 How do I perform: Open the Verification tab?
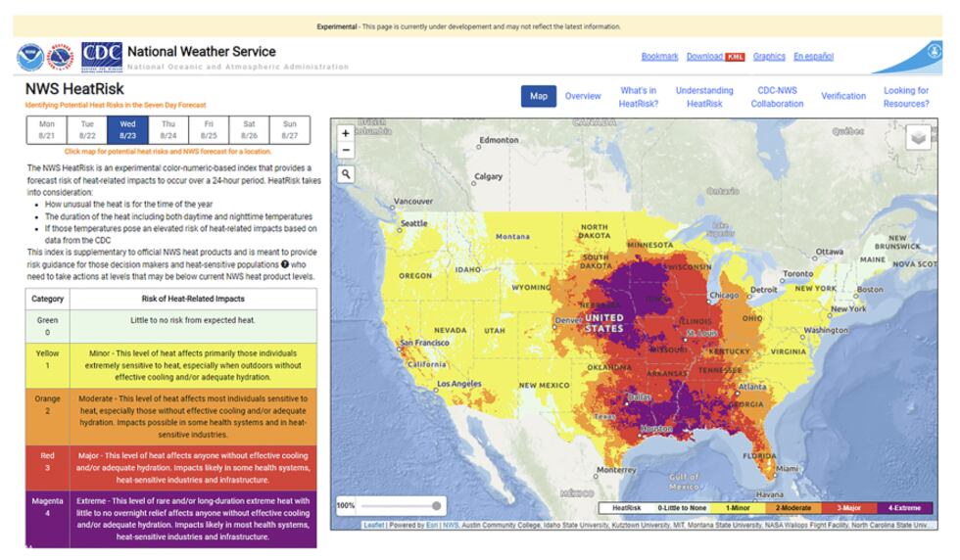843,96
